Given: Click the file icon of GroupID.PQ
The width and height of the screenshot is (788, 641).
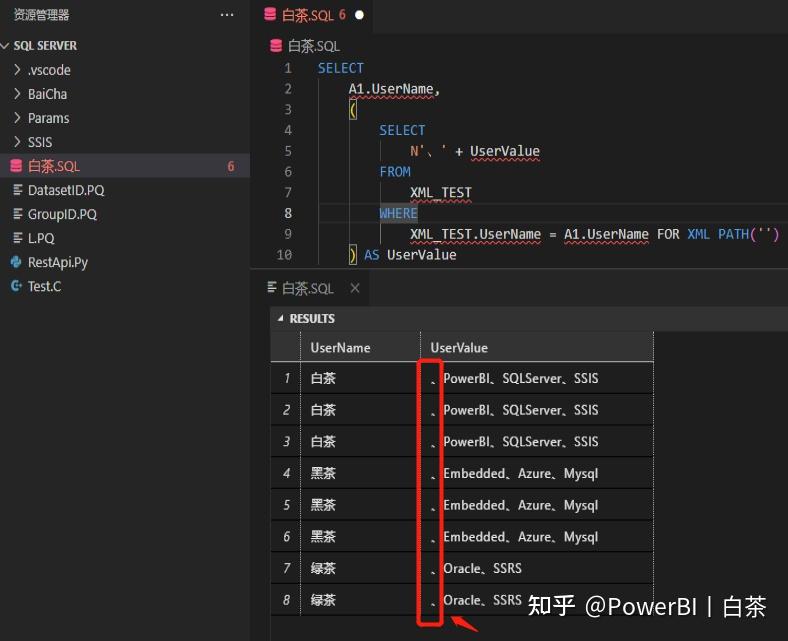Looking at the screenshot, I should 18,214.
